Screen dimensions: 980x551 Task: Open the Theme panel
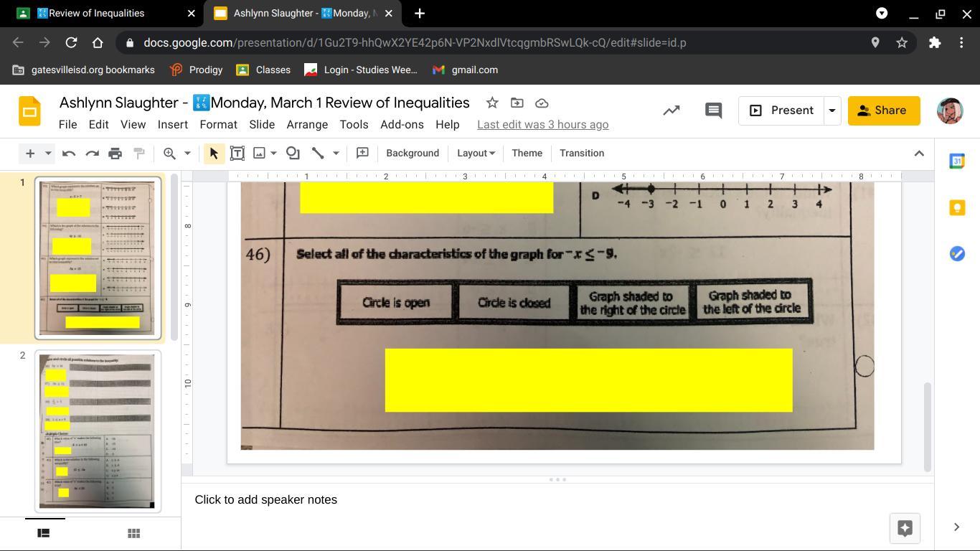coord(527,153)
